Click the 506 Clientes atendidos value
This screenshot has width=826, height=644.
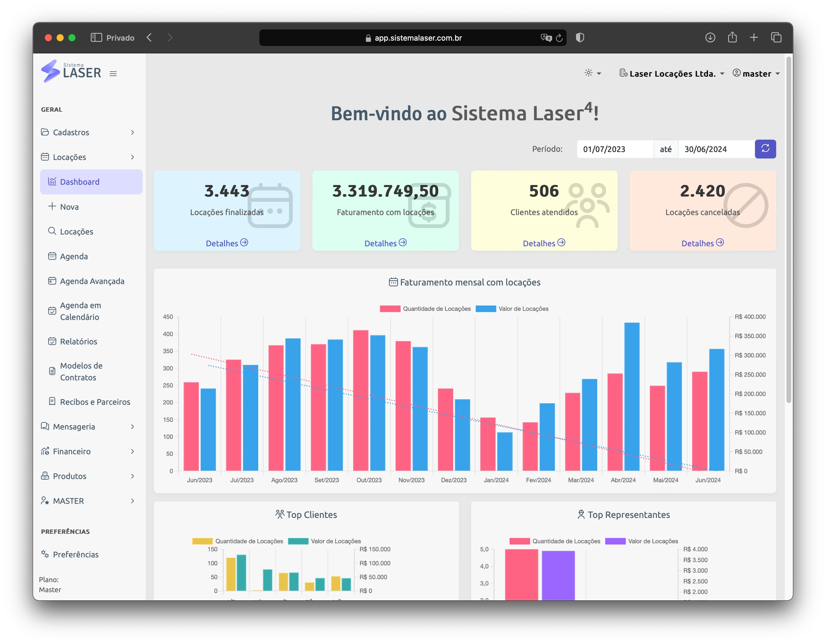click(x=544, y=191)
